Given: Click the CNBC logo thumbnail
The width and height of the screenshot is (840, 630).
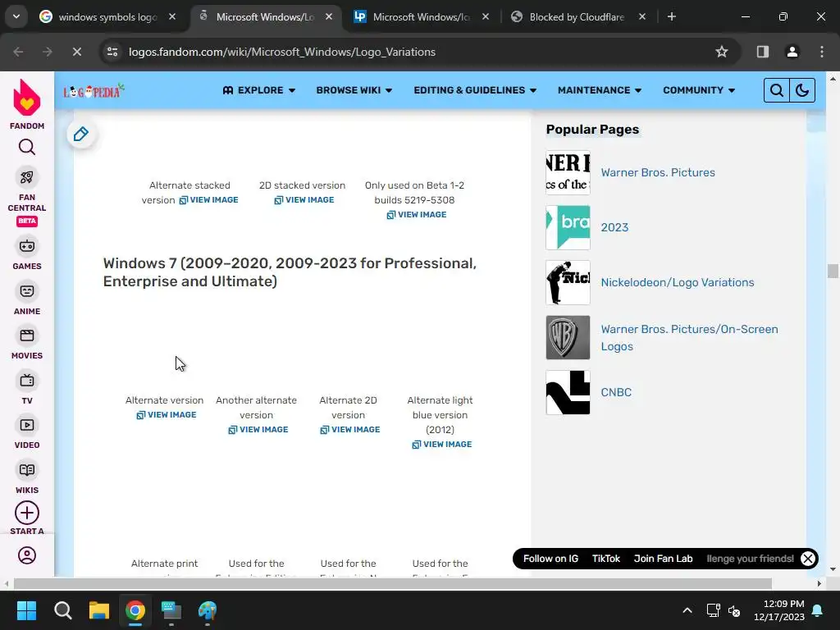Looking at the screenshot, I should pos(568,392).
